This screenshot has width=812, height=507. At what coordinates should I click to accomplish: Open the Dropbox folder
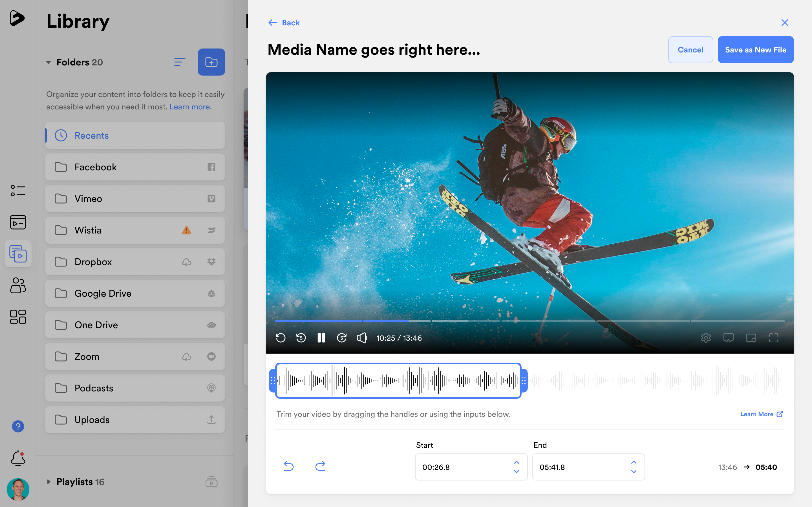coord(135,262)
